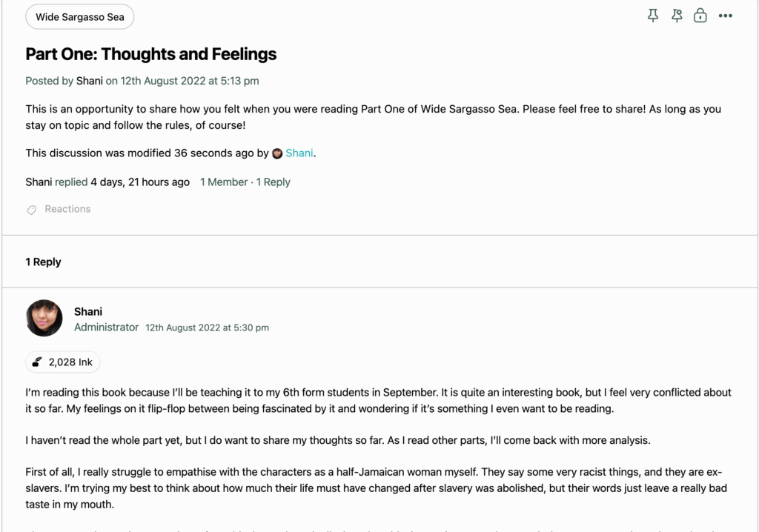Viewport: 759px width, 532px height.
Task: Click the 1 Member count
Action: [x=223, y=182]
